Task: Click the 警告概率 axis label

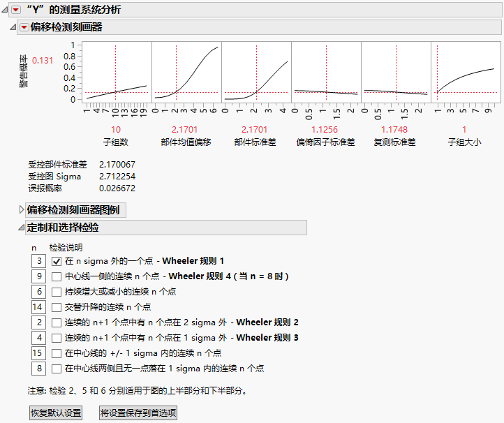Action: (24, 71)
